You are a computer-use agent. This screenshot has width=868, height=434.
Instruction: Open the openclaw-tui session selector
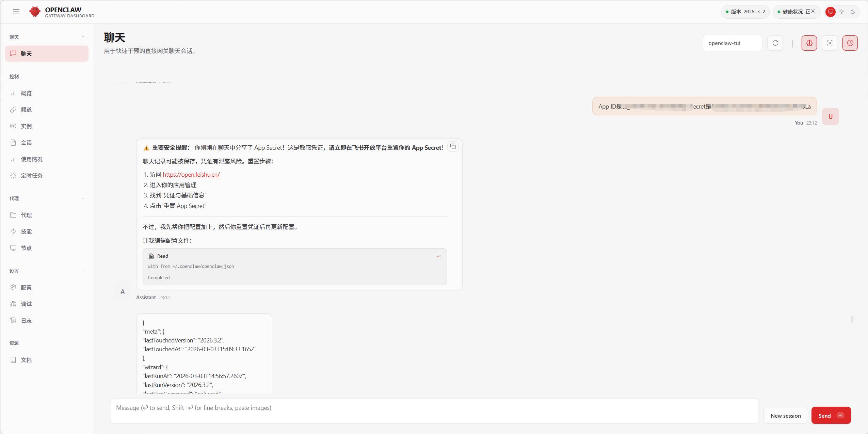click(732, 43)
